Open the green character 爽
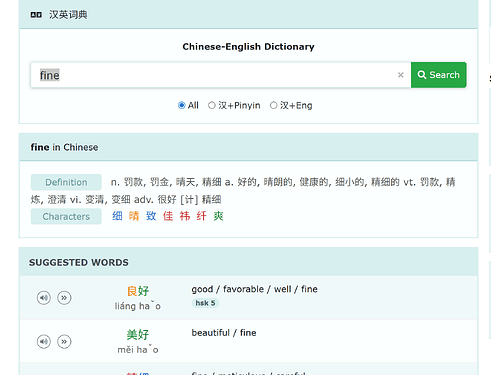The height and width of the screenshot is (375, 491). (x=218, y=216)
